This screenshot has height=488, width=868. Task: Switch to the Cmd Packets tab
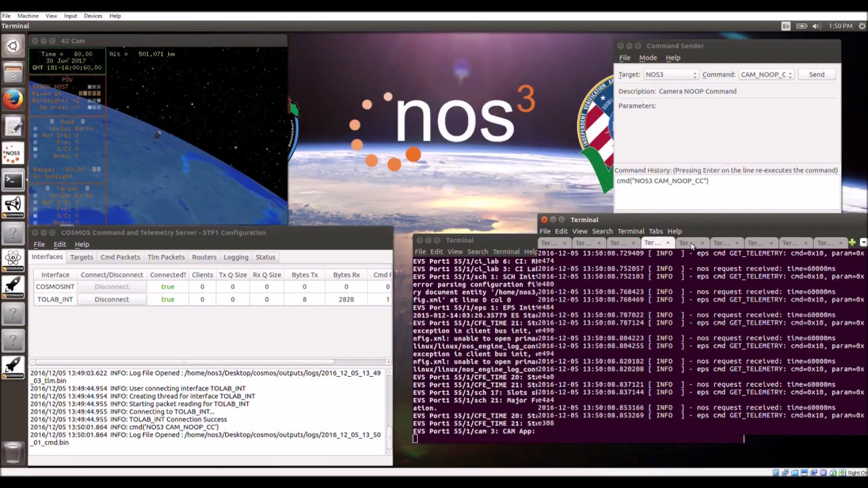[120, 257]
